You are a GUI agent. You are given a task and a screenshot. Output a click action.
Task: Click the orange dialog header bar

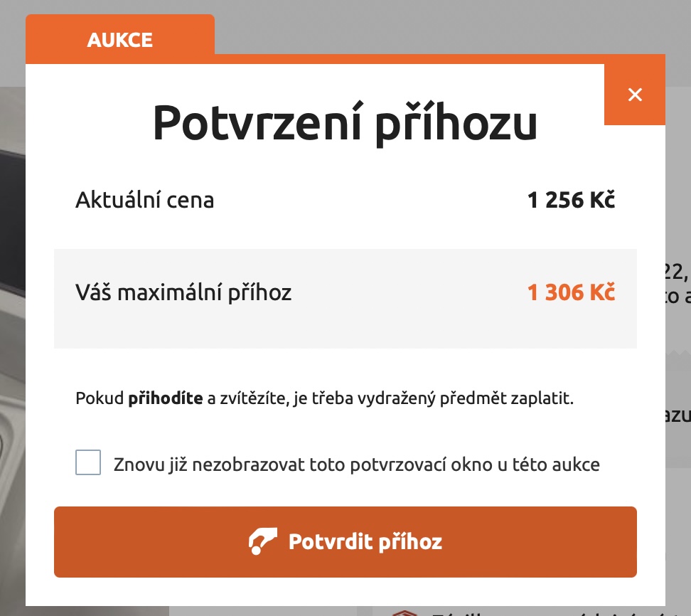[427, 59]
